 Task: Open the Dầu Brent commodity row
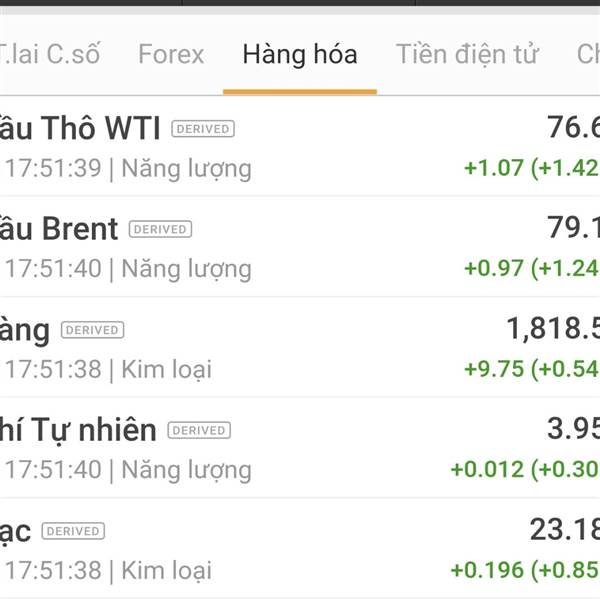[300, 247]
